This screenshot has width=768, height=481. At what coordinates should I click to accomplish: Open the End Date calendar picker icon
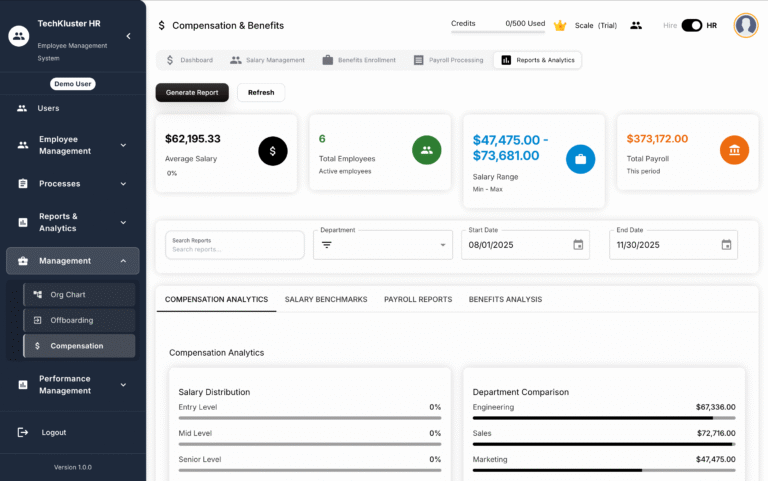pyautogui.click(x=726, y=245)
